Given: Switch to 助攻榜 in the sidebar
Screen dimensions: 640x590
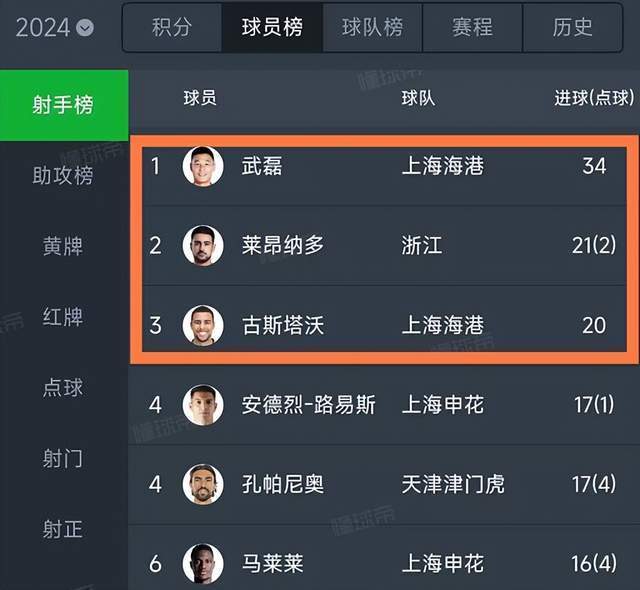Looking at the screenshot, I should 63,176.
